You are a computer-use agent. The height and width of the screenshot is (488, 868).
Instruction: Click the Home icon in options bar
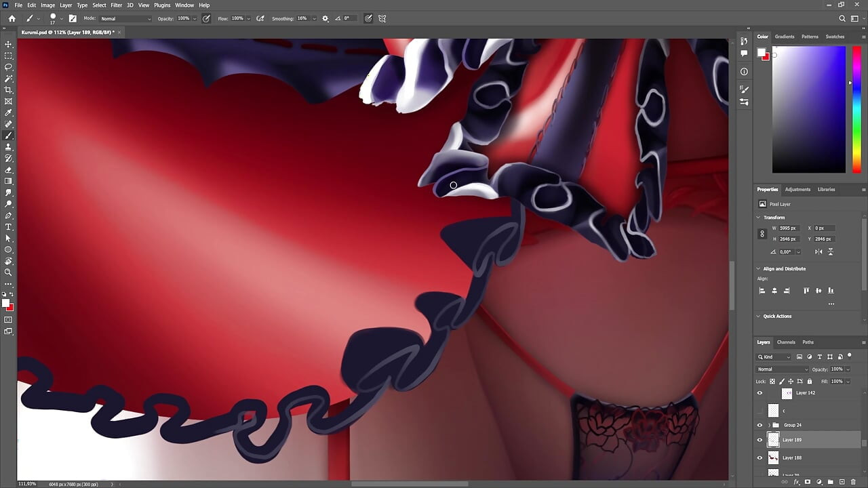(12, 18)
